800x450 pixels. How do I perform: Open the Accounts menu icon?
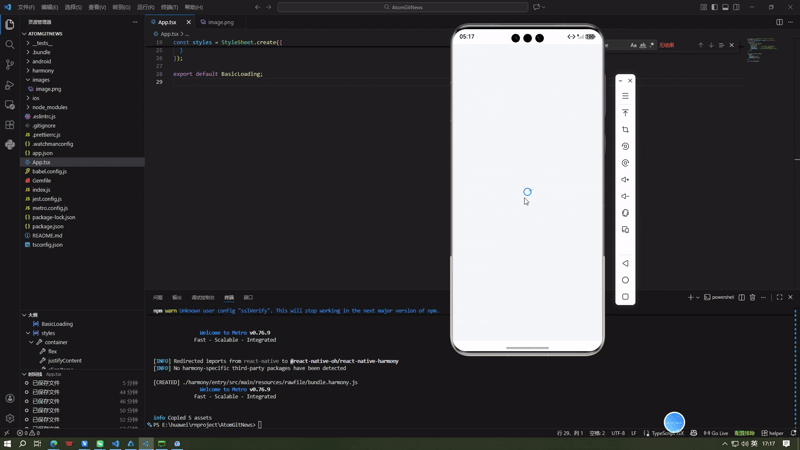(10, 398)
